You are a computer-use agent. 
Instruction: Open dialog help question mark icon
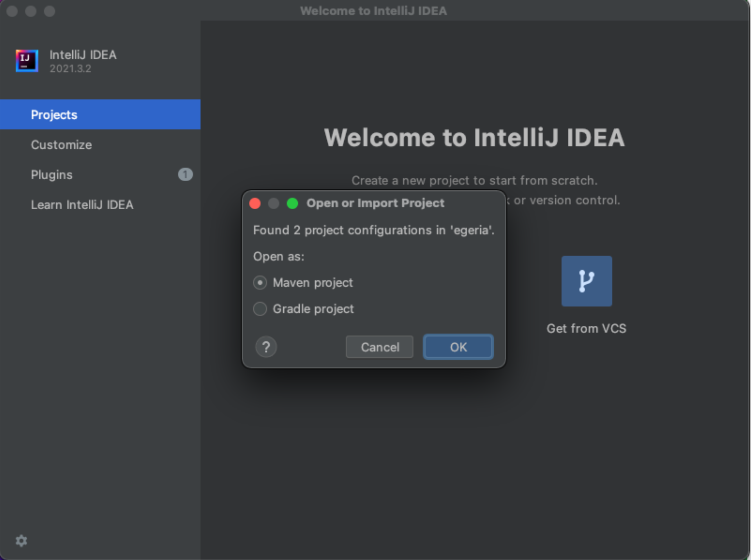pyautogui.click(x=266, y=347)
